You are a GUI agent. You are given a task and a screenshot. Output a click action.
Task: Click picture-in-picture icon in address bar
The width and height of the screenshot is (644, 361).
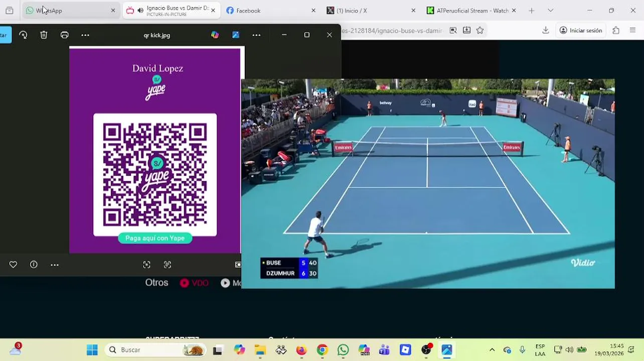pos(453,31)
